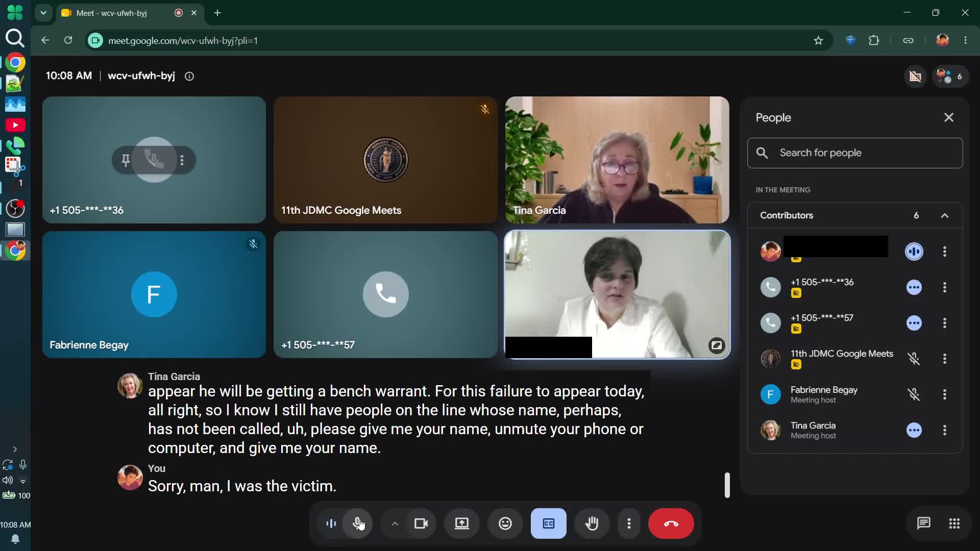Viewport: 980px width, 551px height.
Task: Click the Search for people field
Action: (855, 153)
